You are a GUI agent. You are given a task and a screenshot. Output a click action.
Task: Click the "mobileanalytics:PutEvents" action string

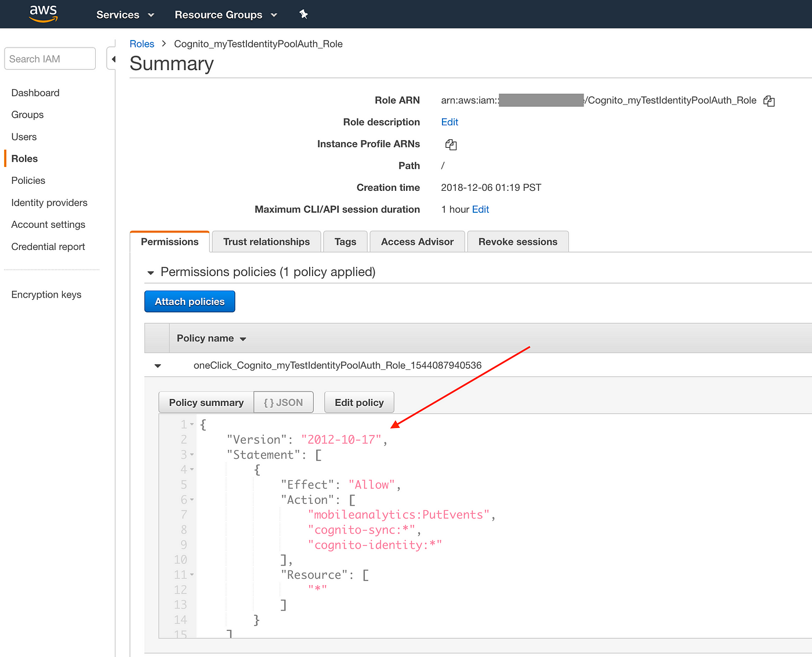pyautogui.click(x=399, y=515)
